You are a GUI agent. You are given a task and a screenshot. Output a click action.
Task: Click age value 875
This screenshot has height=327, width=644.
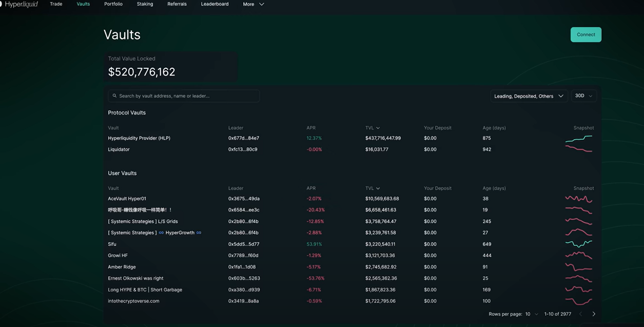[486, 138]
